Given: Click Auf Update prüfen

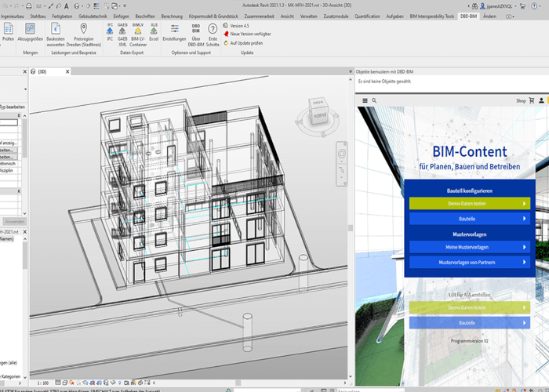Looking at the screenshot, I should click(x=243, y=43).
